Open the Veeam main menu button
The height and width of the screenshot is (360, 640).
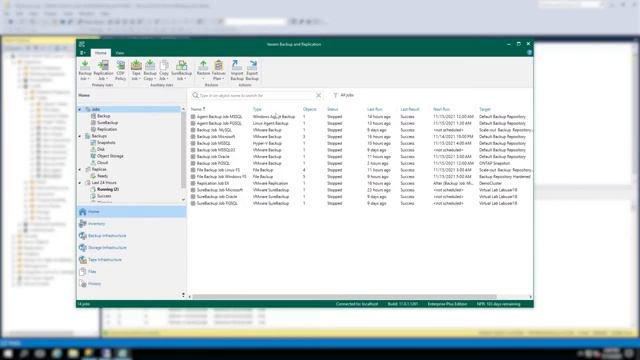tap(83, 53)
